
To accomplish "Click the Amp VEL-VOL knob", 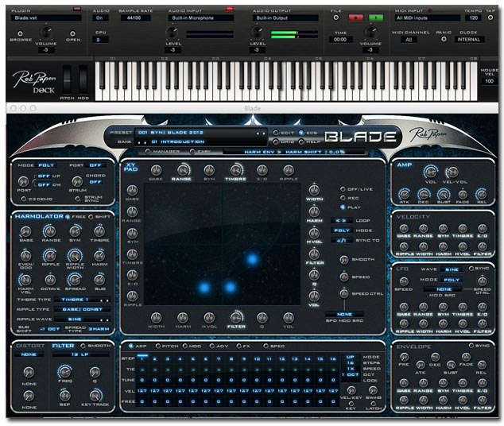I will tap(452, 172).
